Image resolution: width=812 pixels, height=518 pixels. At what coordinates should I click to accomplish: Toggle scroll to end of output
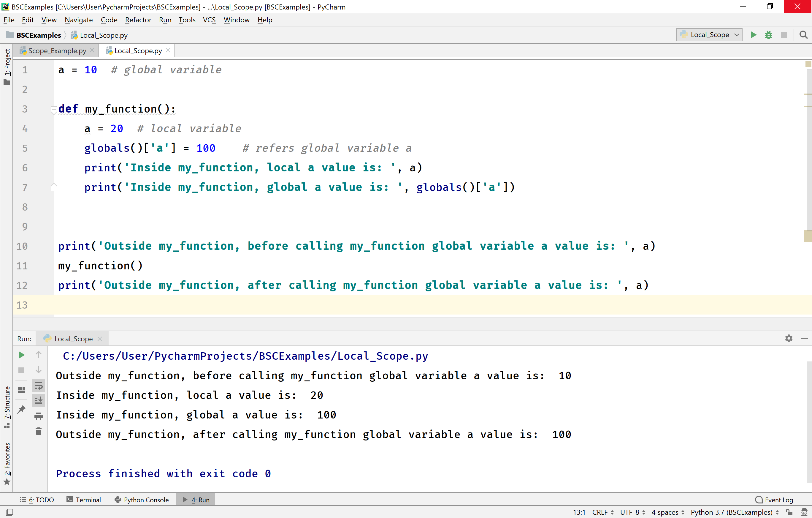39,401
